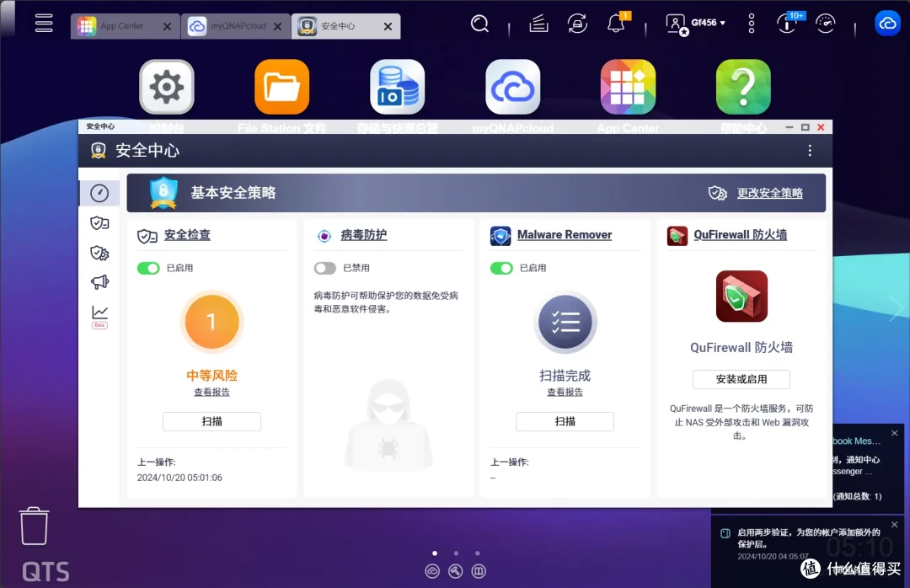Close the myQNAPcloud taskbar tab

tap(277, 27)
